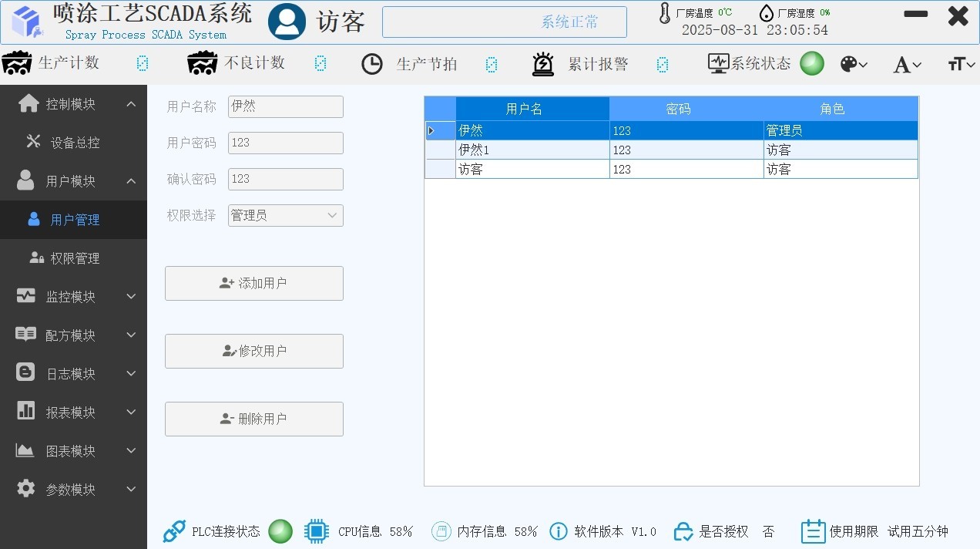Collapse the 控制模块 section chevron
This screenshot has width=980, height=549.
pyautogui.click(x=131, y=103)
